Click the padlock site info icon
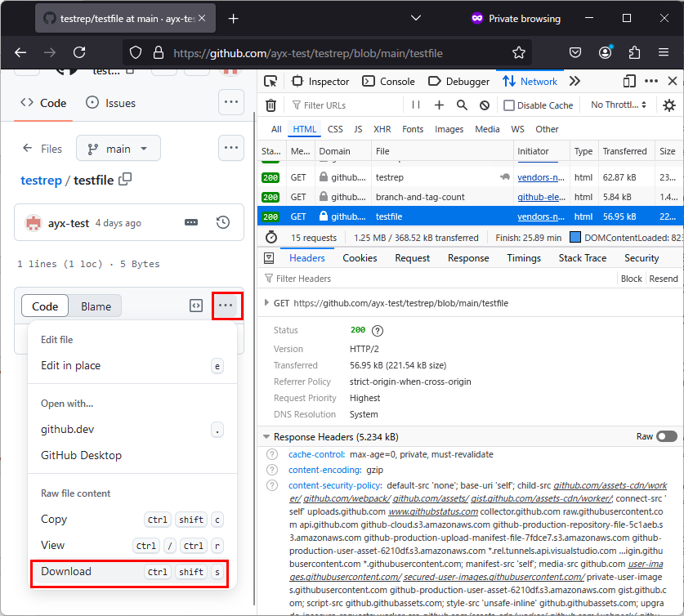 pyautogui.click(x=159, y=53)
